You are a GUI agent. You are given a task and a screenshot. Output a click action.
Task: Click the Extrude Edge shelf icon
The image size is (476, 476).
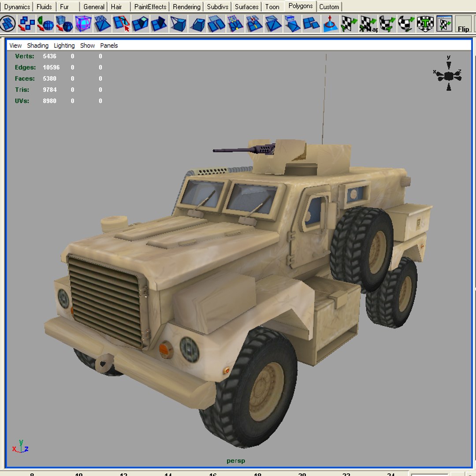(x=159, y=24)
